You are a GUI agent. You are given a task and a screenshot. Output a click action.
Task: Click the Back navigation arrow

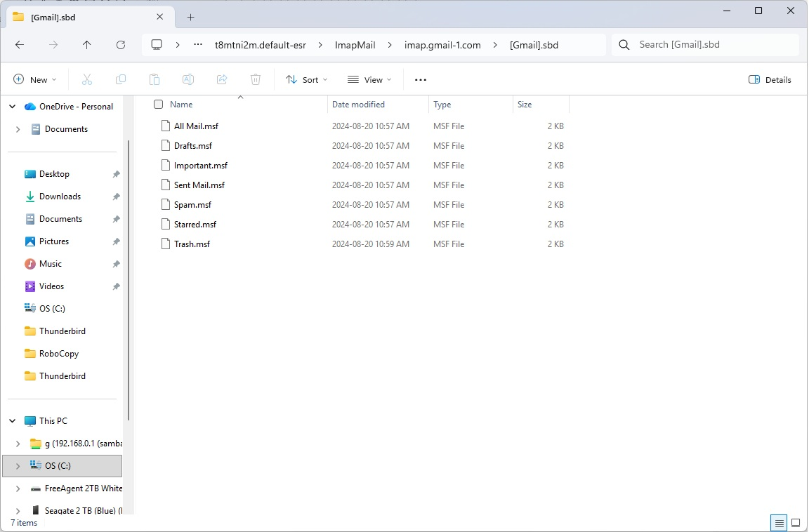(x=20, y=45)
